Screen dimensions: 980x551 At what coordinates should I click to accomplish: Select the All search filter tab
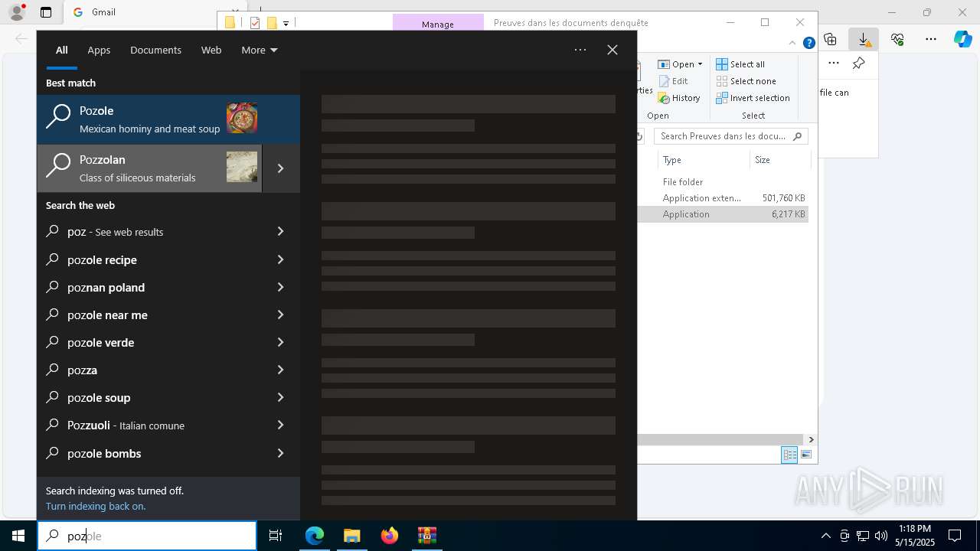pos(62,50)
